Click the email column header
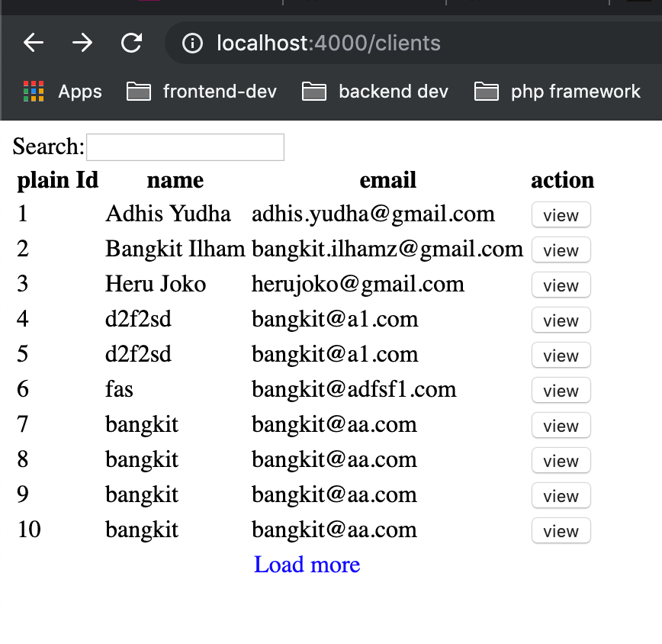Screen dimensions: 662x644 [x=387, y=180]
